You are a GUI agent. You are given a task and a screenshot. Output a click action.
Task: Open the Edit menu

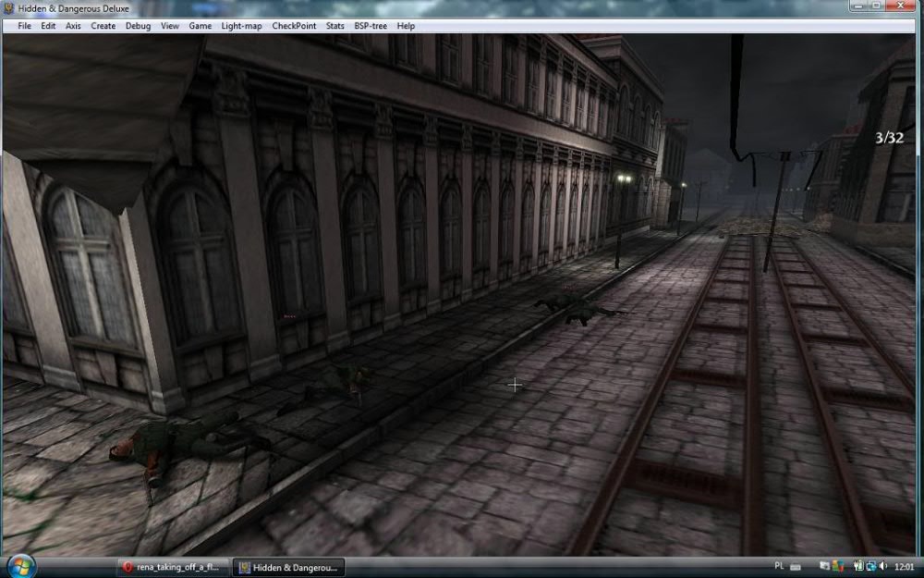tap(48, 26)
